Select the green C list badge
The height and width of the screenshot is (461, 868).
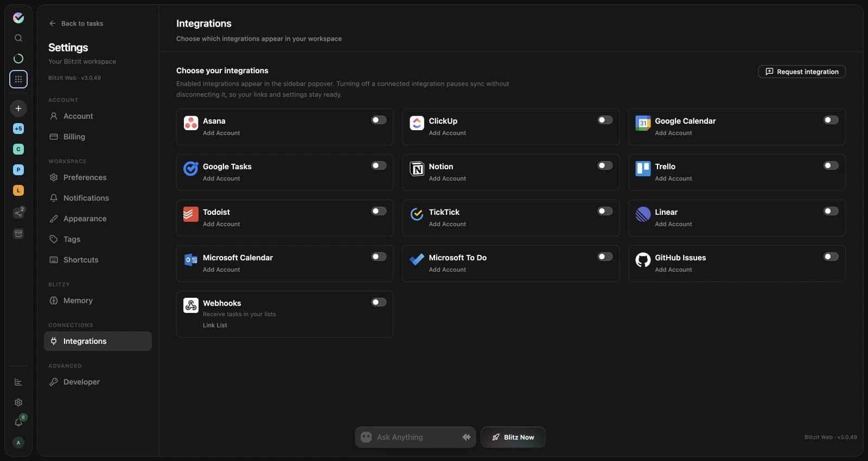[x=18, y=149]
